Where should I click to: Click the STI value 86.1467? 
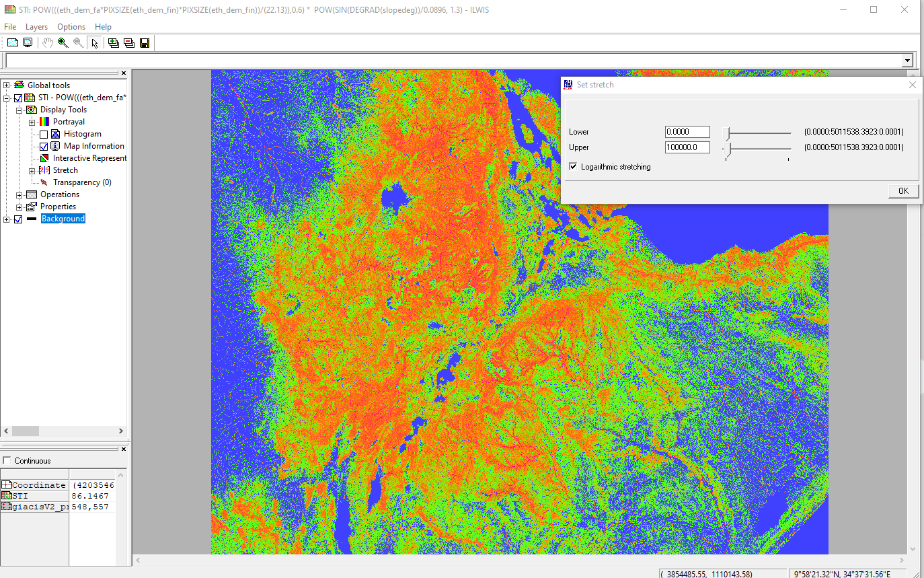pos(90,496)
